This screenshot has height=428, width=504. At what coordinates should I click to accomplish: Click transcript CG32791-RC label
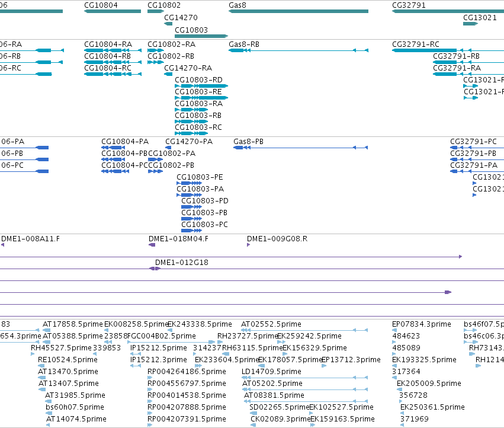tap(416, 44)
